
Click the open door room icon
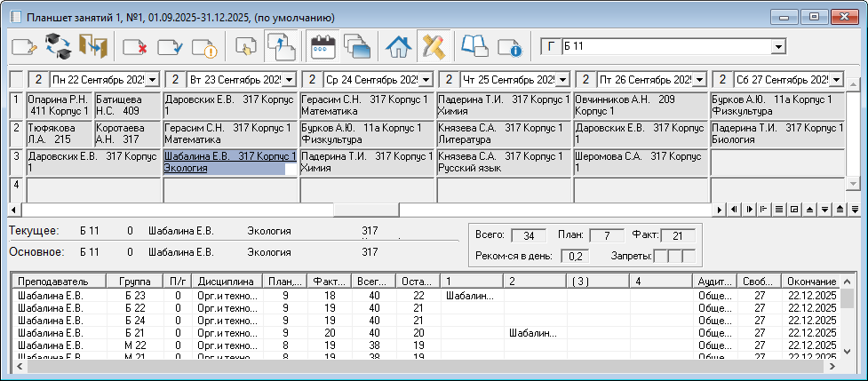[92, 46]
